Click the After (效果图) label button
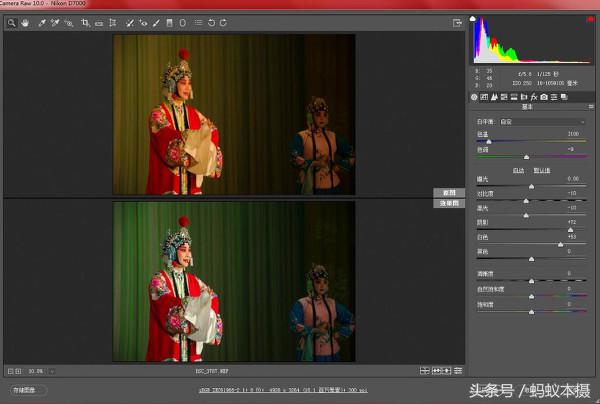 pyautogui.click(x=449, y=204)
